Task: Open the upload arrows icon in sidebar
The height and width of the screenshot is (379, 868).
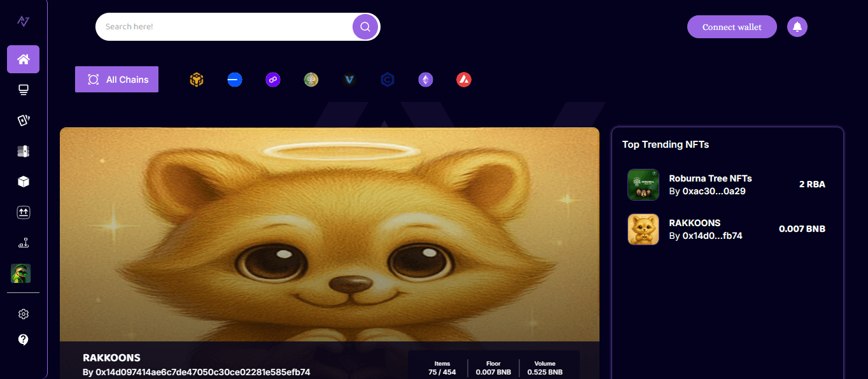Action: point(24,212)
